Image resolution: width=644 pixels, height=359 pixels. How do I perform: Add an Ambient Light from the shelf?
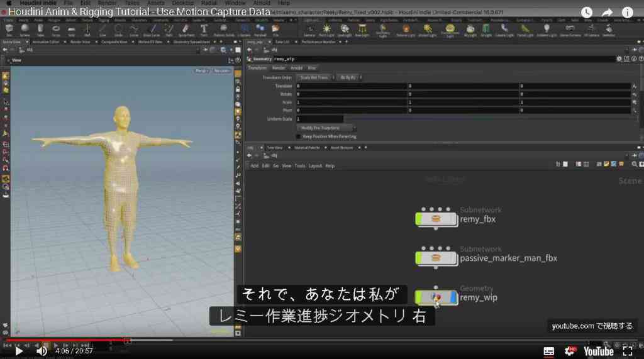[548, 30]
